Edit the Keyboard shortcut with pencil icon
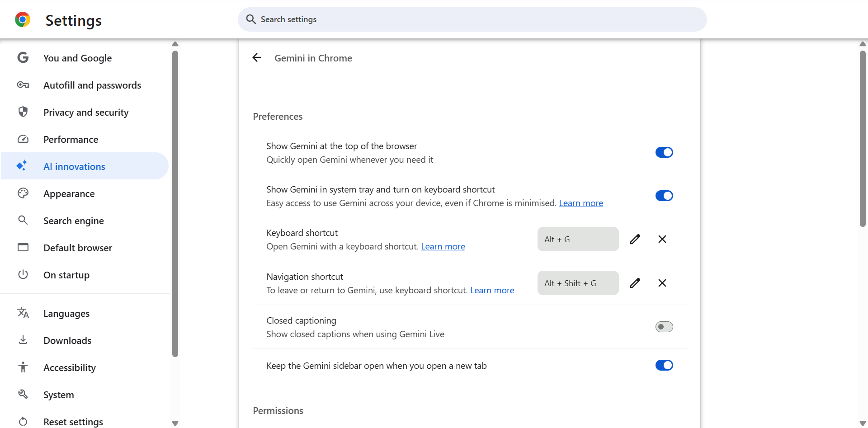This screenshot has height=428, width=868. [635, 239]
